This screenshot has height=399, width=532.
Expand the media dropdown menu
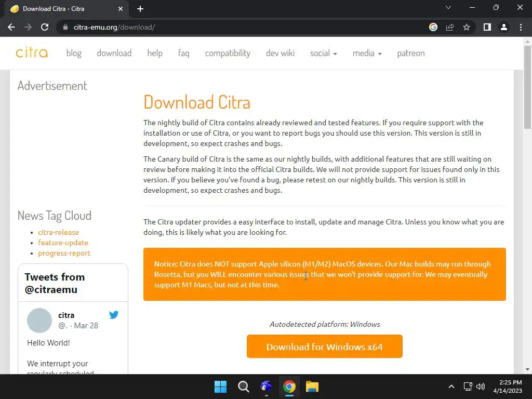click(367, 54)
